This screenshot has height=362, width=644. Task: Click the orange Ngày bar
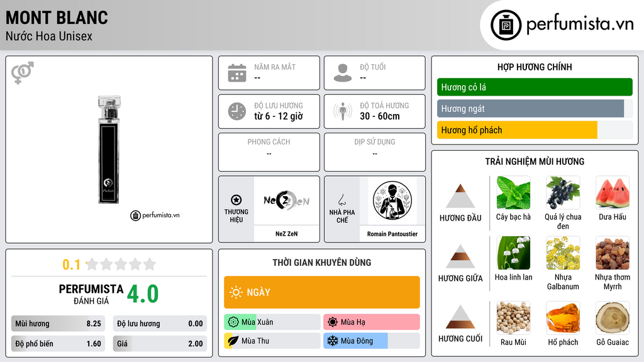pyautogui.click(x=322, y=292)
